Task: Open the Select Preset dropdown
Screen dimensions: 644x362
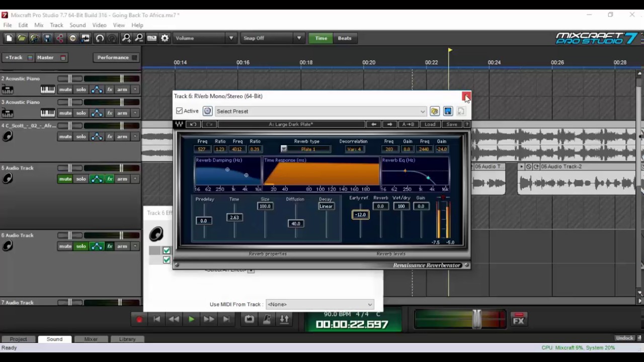Action: (321, 111)
